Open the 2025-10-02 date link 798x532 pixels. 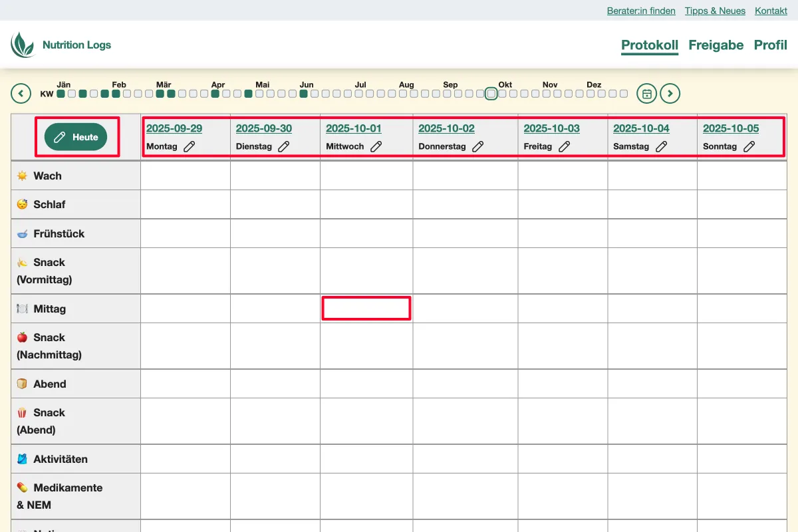pyautogui.click(x=446, y=128)
